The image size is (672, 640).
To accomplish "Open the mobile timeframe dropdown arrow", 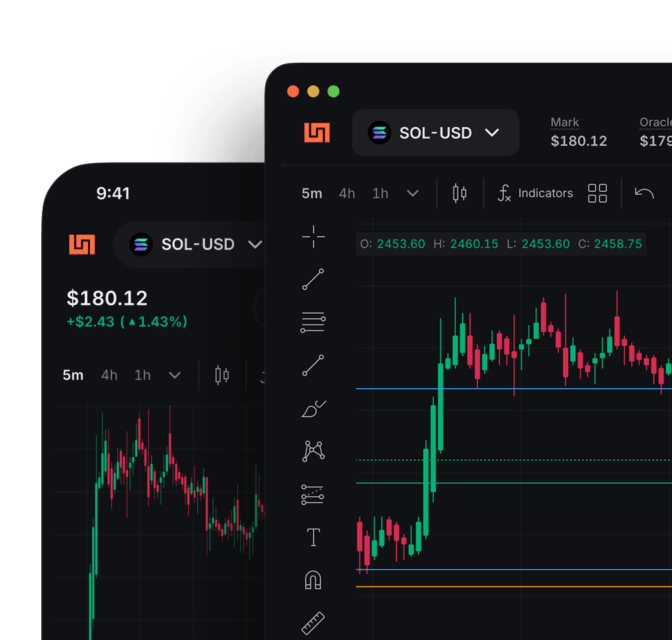I will coord(175,375).
